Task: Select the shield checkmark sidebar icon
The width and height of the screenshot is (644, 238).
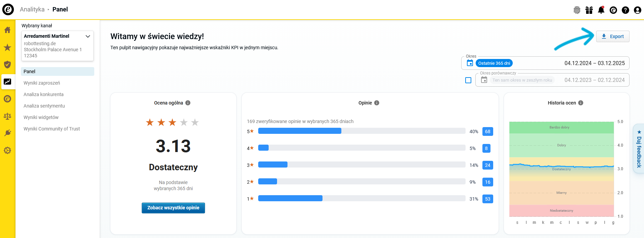Action: 7,64
